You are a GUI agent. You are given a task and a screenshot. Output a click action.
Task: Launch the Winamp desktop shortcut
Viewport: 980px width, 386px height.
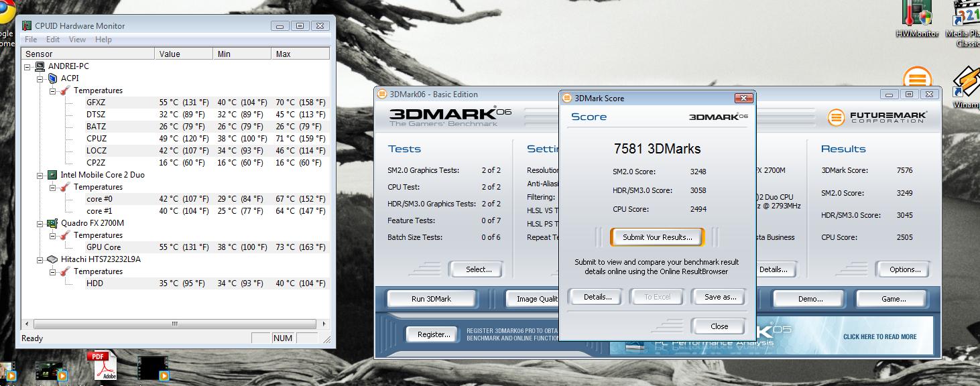pos(967,87)
